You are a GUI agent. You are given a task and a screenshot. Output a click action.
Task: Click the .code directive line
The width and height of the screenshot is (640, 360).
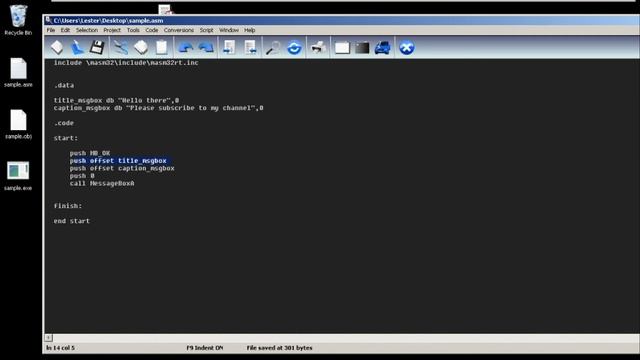click(64, 123)
